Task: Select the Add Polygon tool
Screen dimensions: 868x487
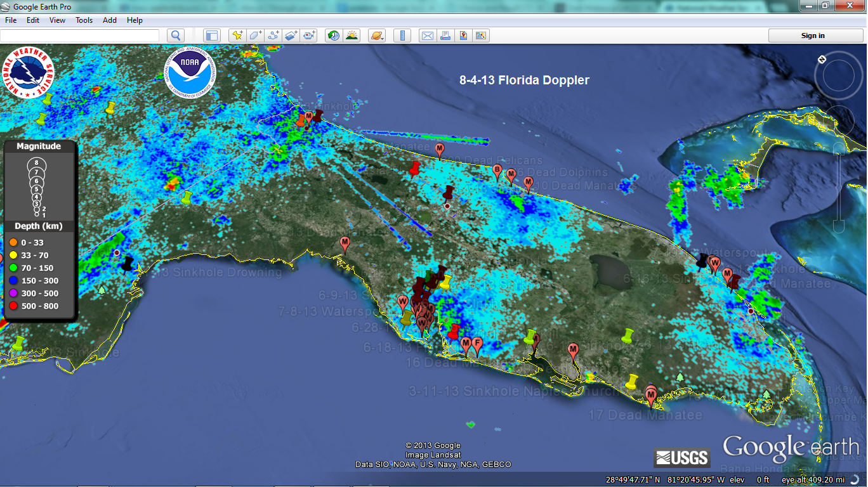Action: coord(255,36)
